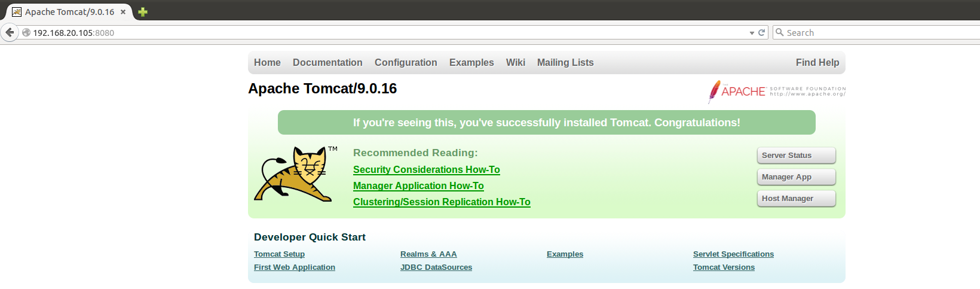Click the Manager App button
980x289 pixels.
[x=797, y=177]
